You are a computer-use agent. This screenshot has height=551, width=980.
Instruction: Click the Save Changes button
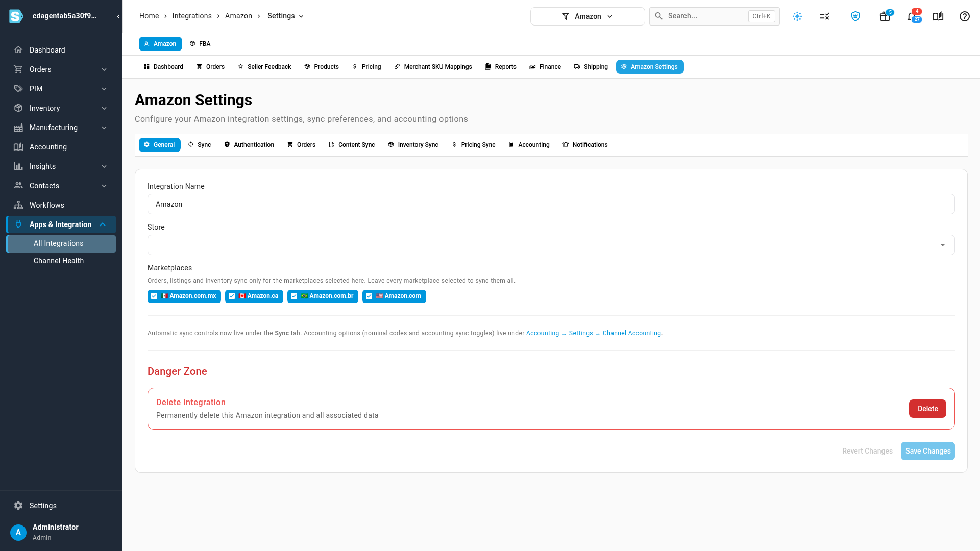coord(927,451)
